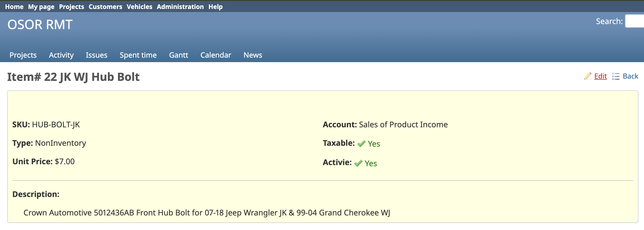Go back via the Back link

pyautogui.click(x=630, y=76)
